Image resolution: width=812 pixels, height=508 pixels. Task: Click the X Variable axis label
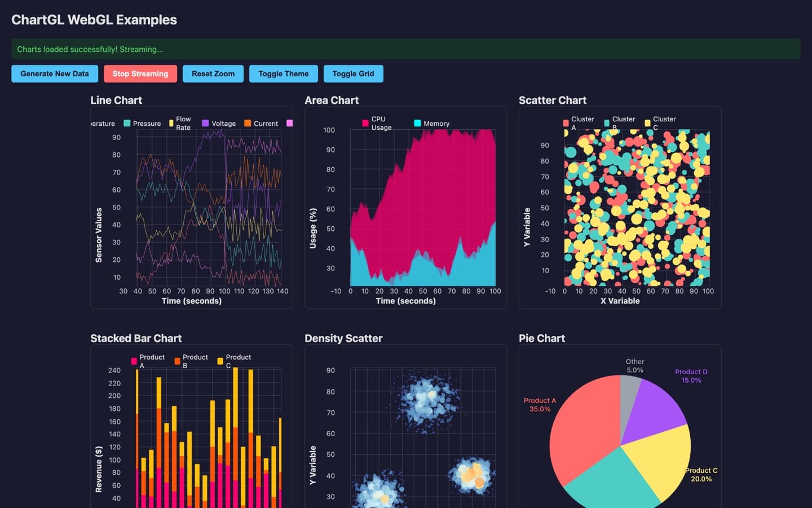pyautogui.click(x=620, y=301)
